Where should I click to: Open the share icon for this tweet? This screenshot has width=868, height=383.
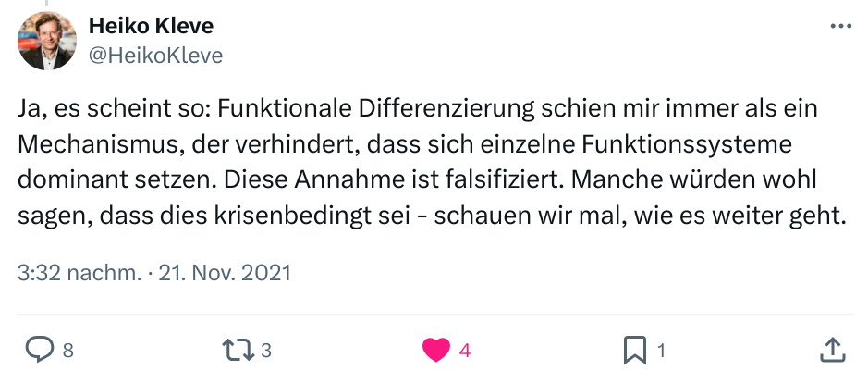coord(832,350)
